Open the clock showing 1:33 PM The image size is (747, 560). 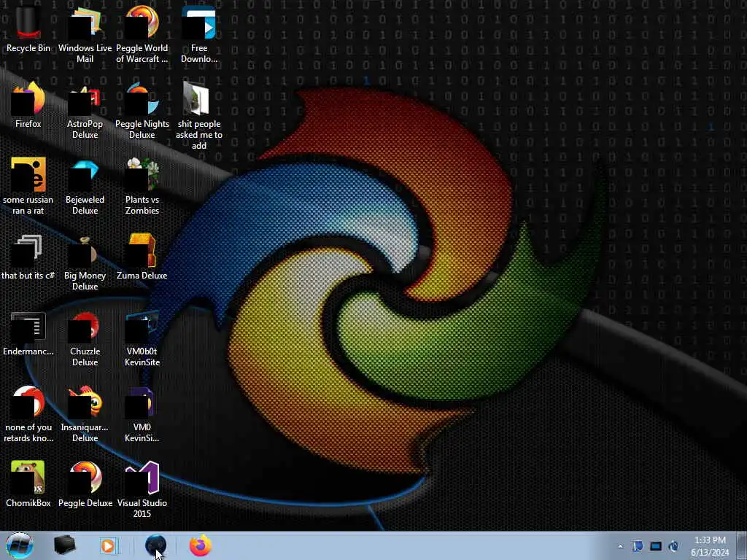pyautogui.click(x=710, y=546)
